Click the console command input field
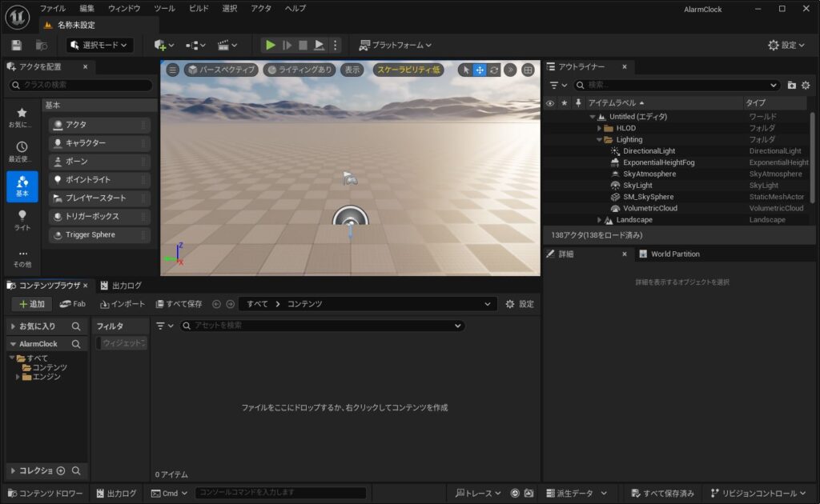The height and width of the screenshot is (504, 820). pyautogui.click(x=280, y=493)
